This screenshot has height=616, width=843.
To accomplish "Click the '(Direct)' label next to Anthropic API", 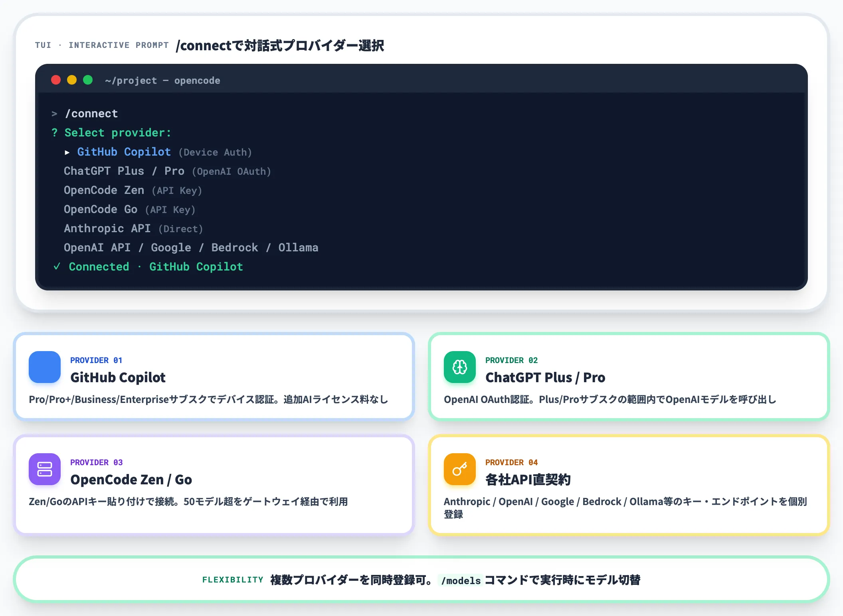I will point(181,229).
